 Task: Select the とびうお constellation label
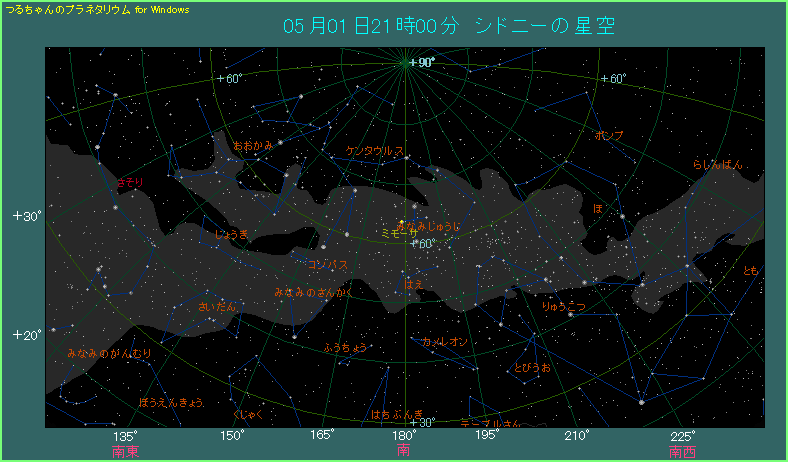pyautogui.click(x=531, y=368)
